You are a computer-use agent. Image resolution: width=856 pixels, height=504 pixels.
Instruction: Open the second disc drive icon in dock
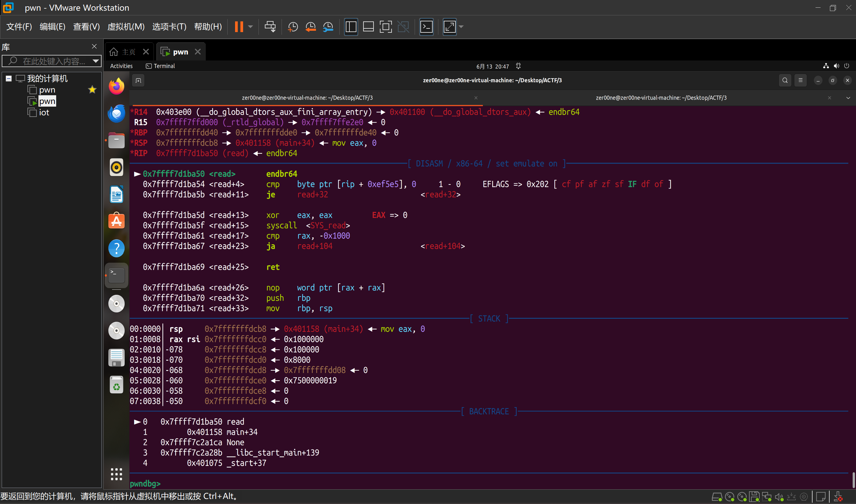pyautogui.click(x=116, y=331)
